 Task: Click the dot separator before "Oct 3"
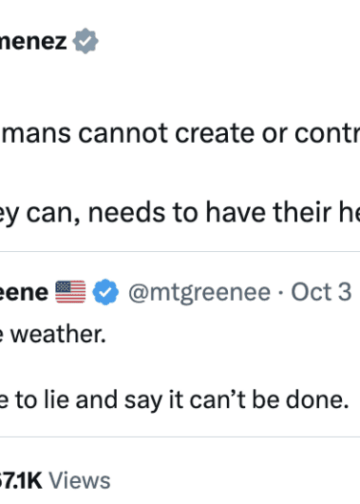[x=281, y=293]
